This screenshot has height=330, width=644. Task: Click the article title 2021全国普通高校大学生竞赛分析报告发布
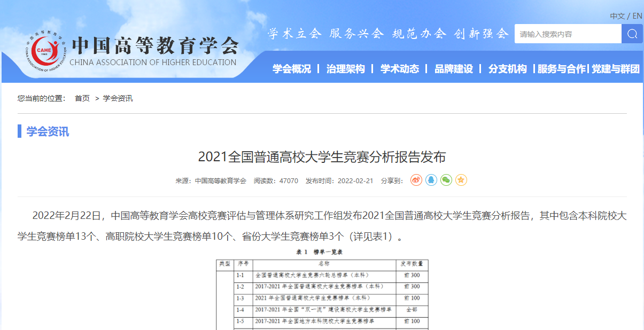(322, 157)
